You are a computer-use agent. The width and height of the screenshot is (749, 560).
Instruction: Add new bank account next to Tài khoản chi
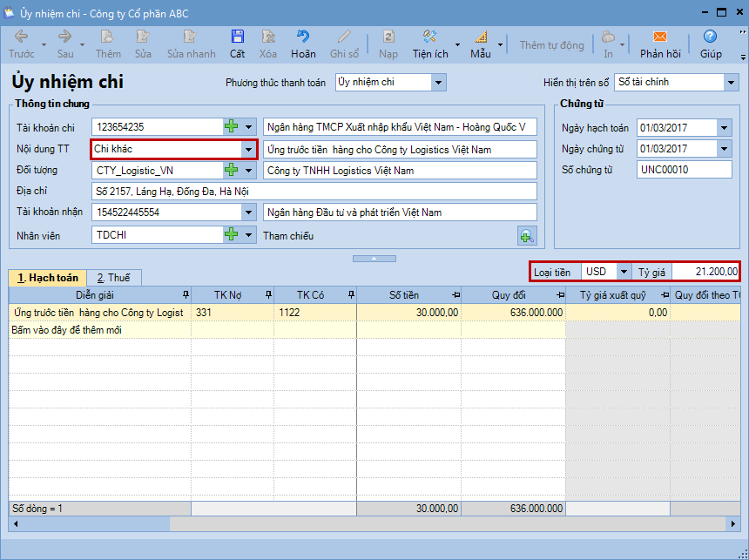click(x=231, y=127)
